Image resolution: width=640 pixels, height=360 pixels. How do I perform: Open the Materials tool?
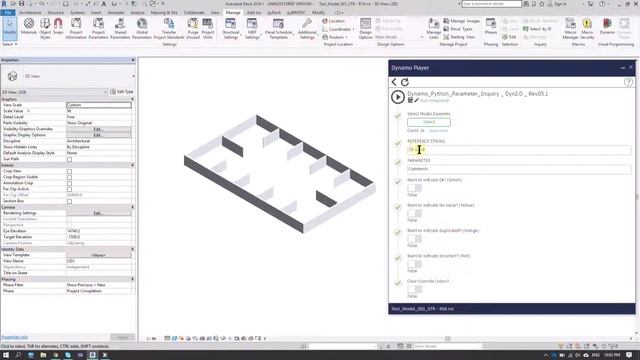click(29, 28)
